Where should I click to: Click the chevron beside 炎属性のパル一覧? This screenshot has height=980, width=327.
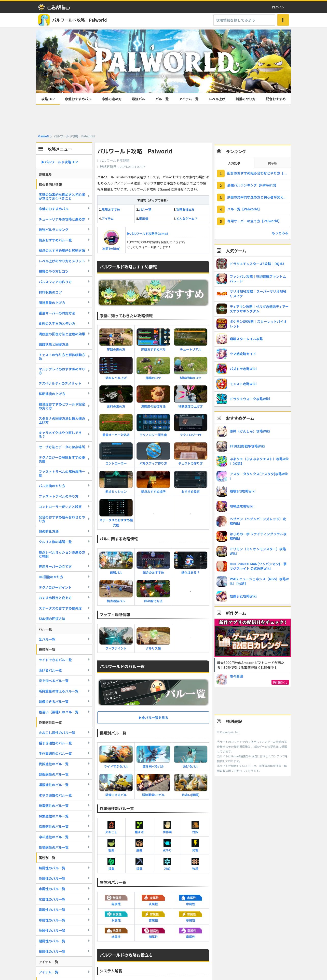pos(89,878)
